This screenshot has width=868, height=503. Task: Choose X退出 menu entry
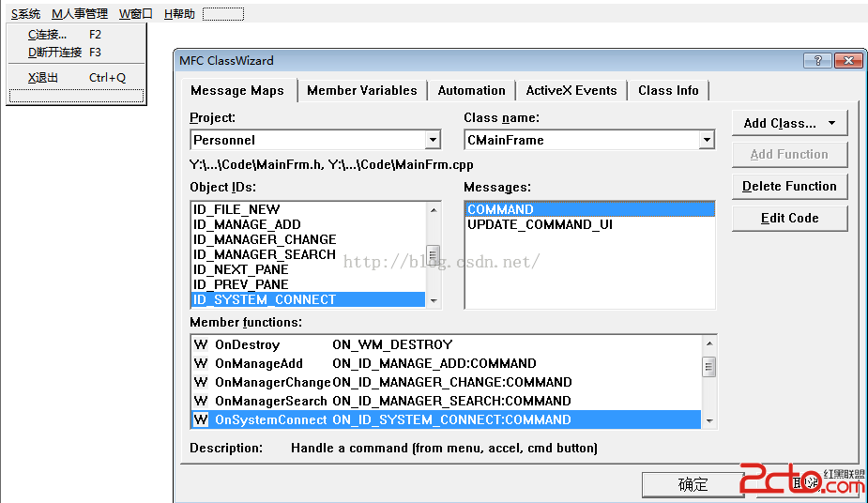point(76,78)
